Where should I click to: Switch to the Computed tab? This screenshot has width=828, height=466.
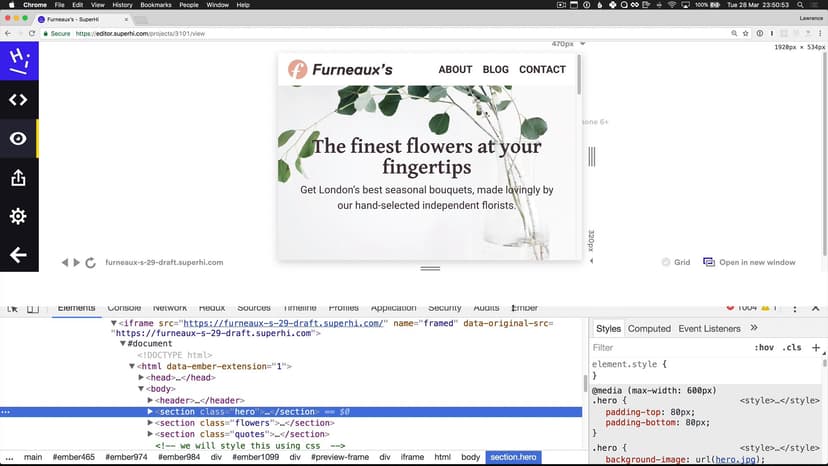[649, 328]
